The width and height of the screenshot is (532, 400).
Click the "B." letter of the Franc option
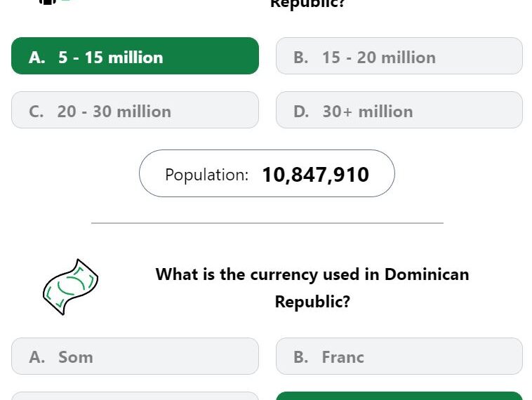coord(301,357)
